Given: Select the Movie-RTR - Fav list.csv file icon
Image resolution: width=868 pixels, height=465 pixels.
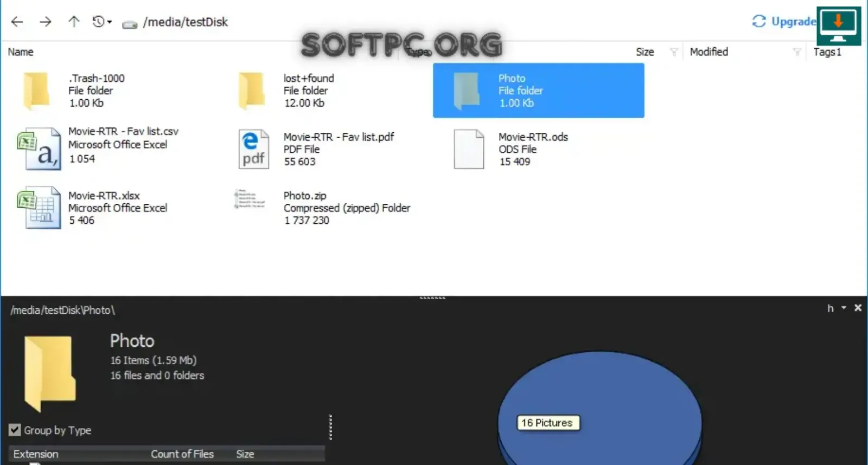Looking at the screenshot, I should click(39, 149).
